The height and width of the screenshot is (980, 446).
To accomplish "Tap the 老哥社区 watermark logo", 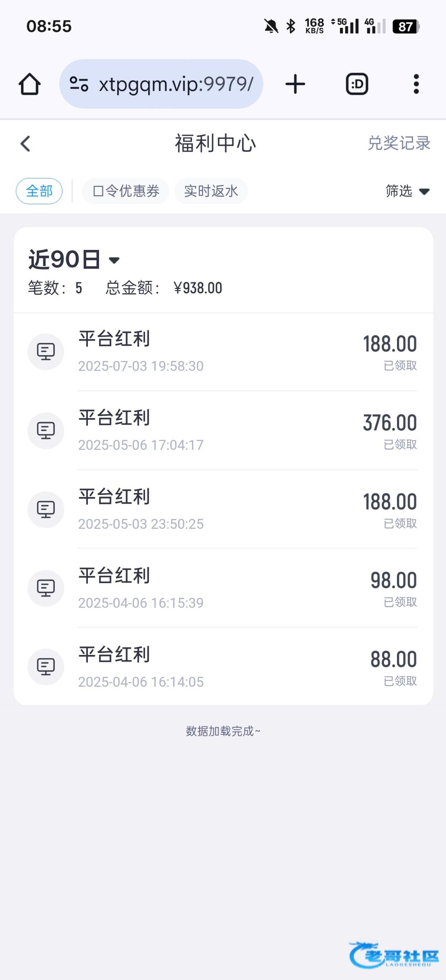I will point(394,955).
